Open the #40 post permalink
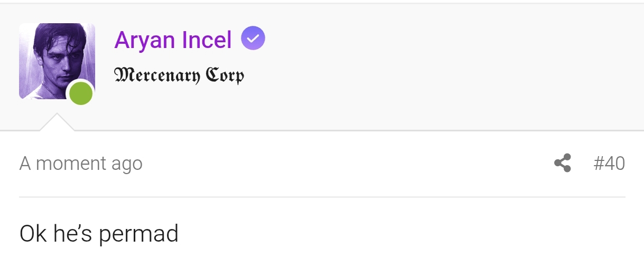The height and width of the screenshot is (258, 644). [609, 163]
